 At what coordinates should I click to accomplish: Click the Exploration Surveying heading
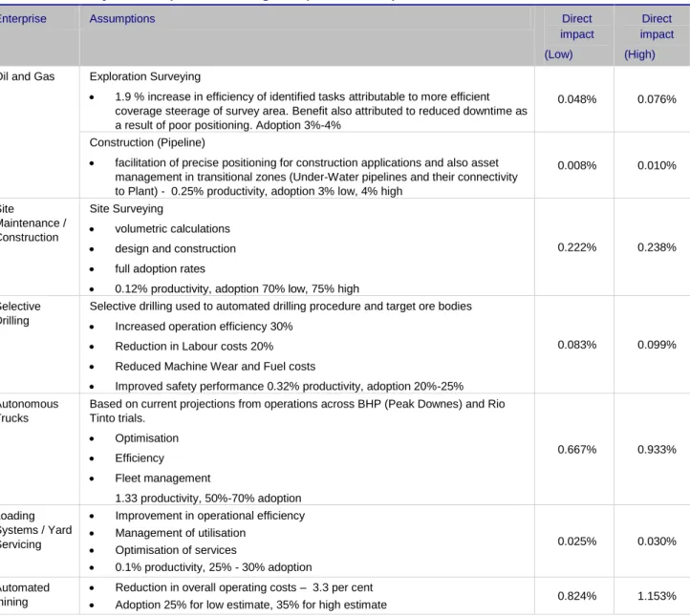(x=145, y=76)
